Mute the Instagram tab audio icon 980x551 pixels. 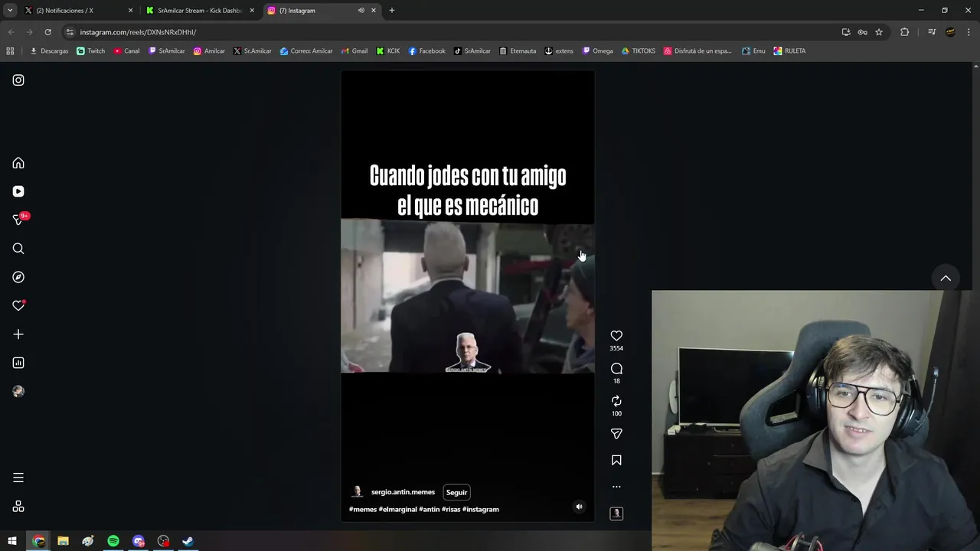pos(361,11)
